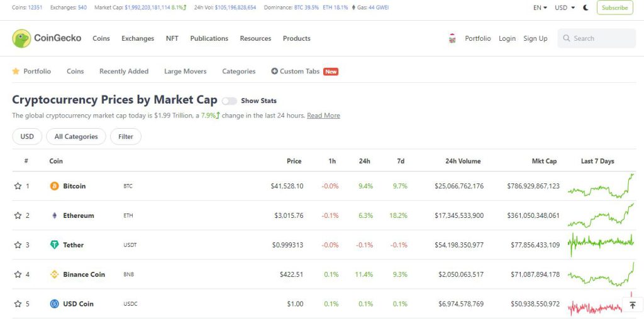
Task: Click the Ethereum coin icon
Action: click(x=54, y=215)
